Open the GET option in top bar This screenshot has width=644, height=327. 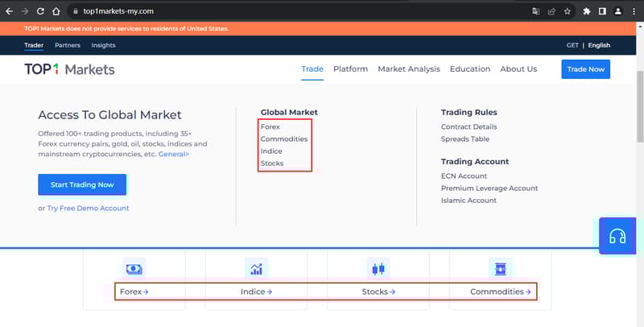572,45
